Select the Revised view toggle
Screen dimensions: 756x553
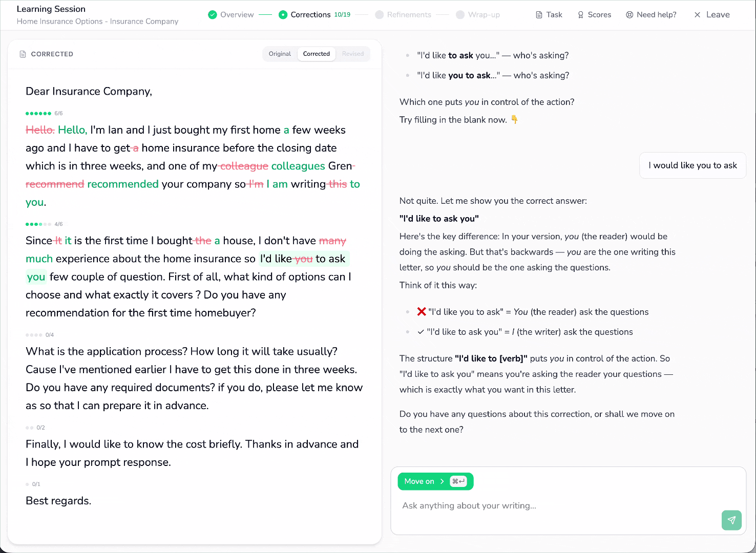coord(353,54)
